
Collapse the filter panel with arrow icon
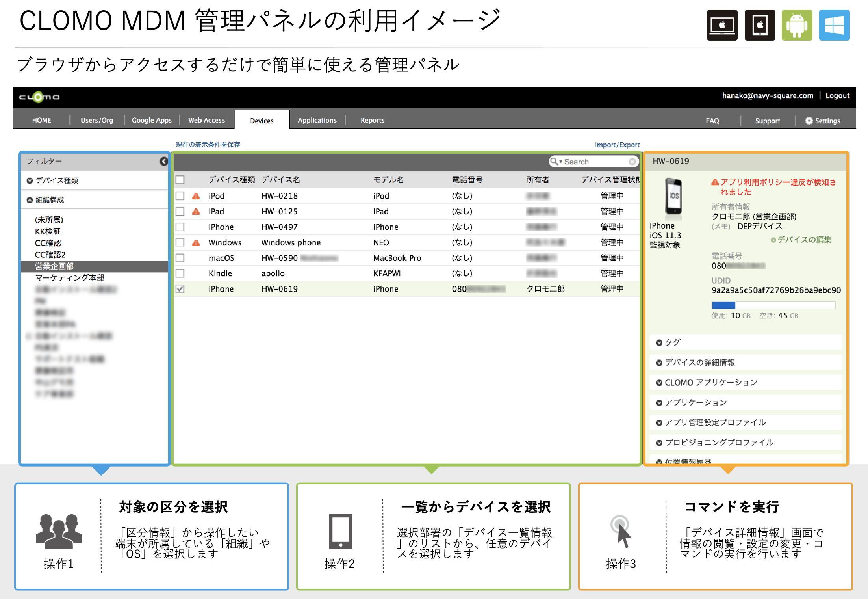[x=164, y=161]
